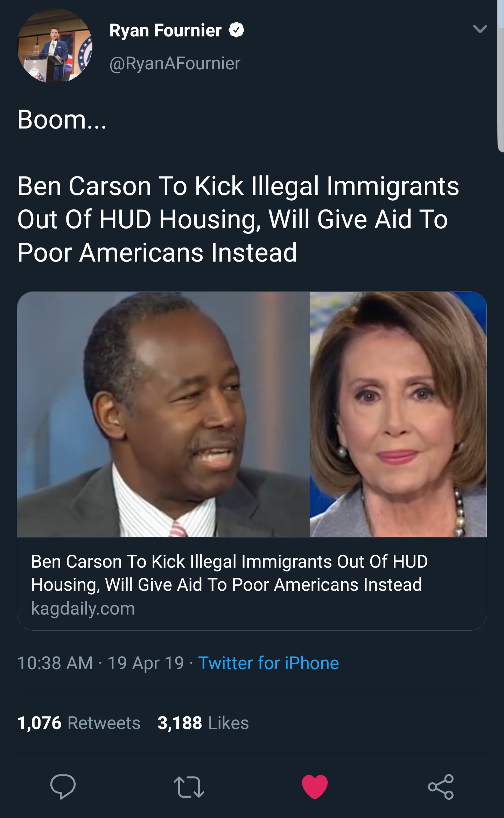504x818 pixels.
Task: Tap the tweet text starting with Boom...
Action: [238, 186]
